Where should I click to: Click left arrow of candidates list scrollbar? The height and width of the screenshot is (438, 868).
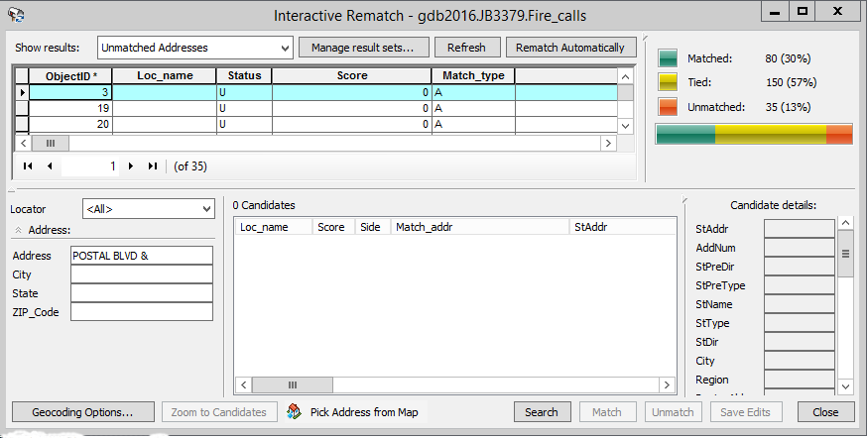[244, 384]
